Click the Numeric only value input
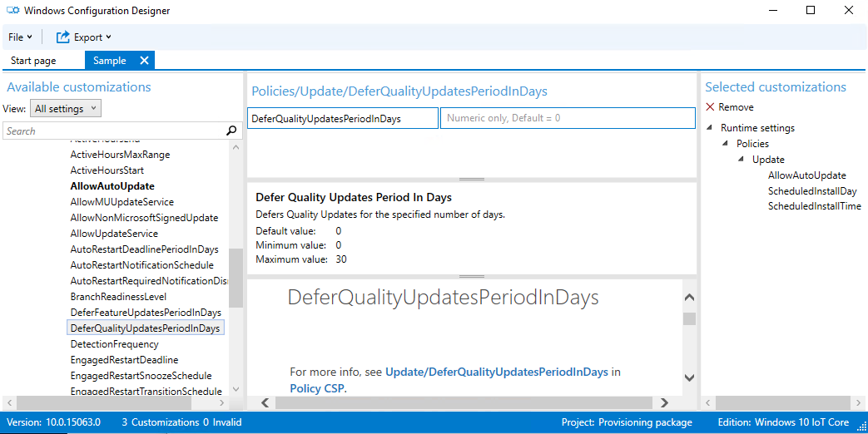Screen dimensions: 868x434 coord(568,118)
